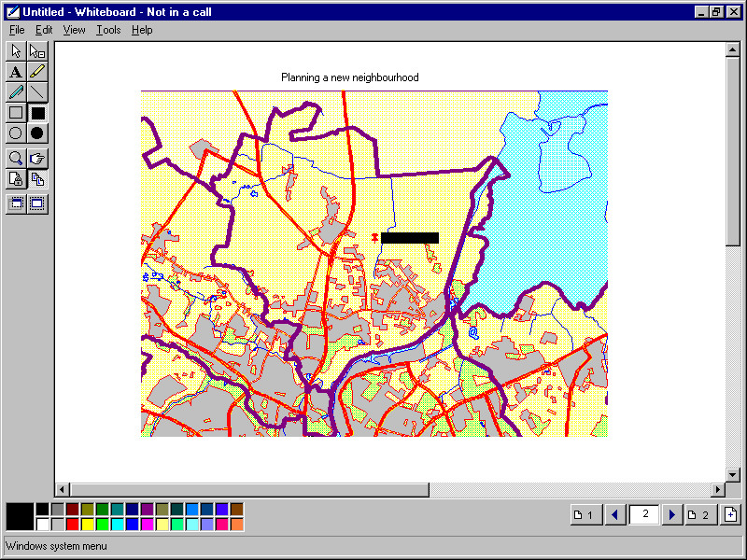This screenshot has height=560, width=747.
Task: Pick the Highlighter tool
Action: click(x=37, y=72)
